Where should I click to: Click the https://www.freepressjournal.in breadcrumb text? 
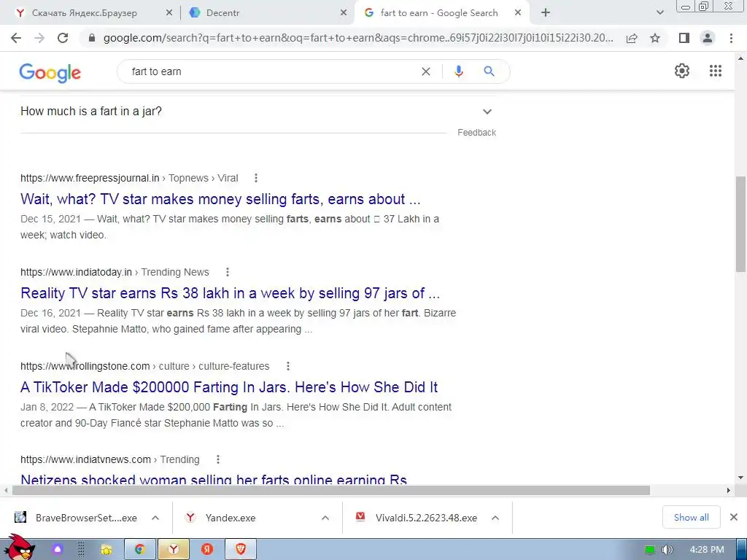(90, 178)
